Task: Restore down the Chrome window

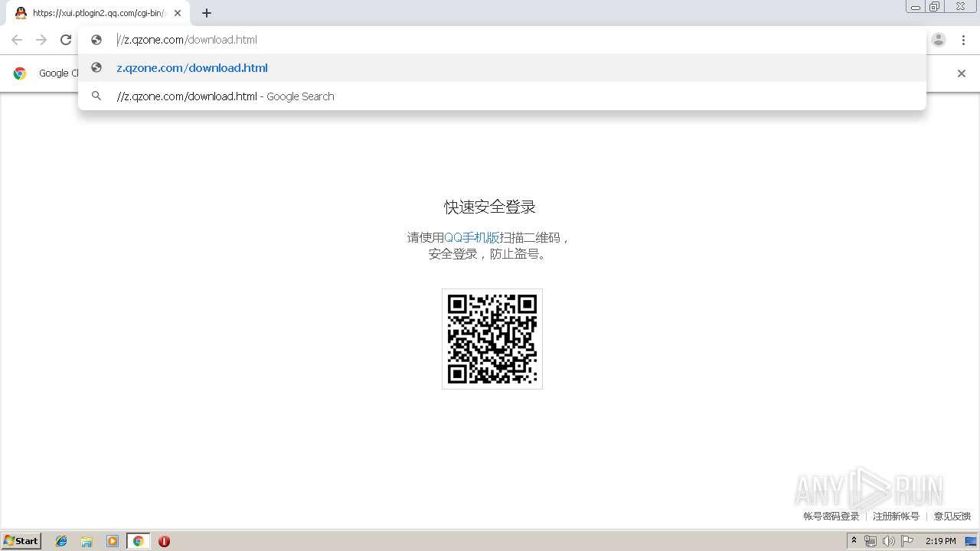Action: 935,6
